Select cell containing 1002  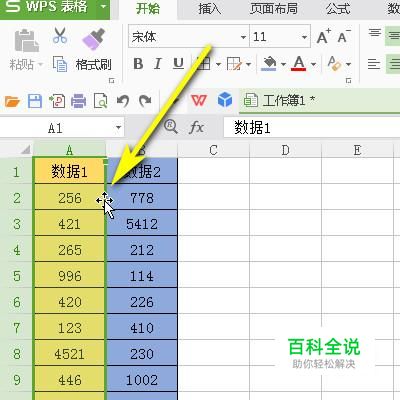pos(142,380)
